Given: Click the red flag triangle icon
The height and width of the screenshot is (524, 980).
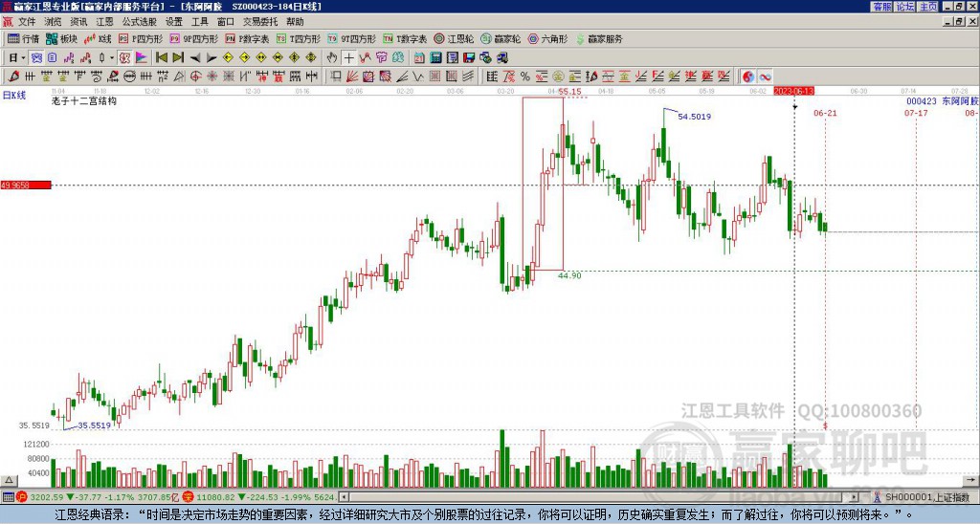Looking at the screenshot, I should pos(142,57).
